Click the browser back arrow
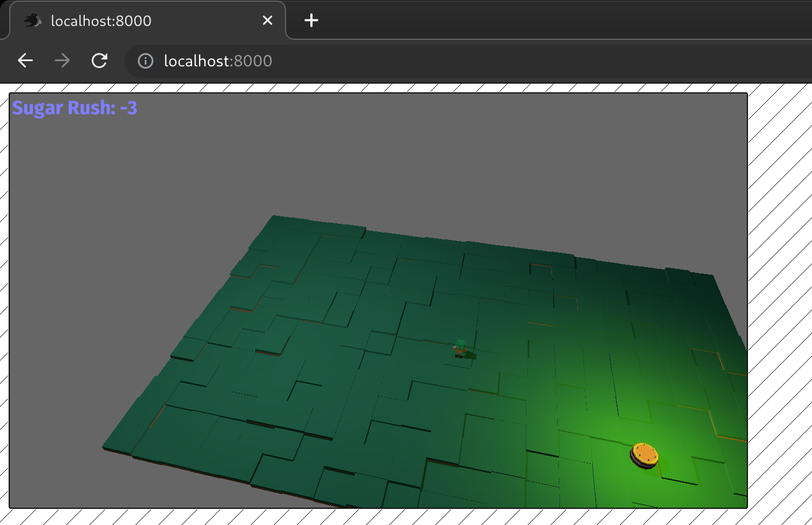This screenshot has height=525, width=812. pyautogui.click(x=25, y=61)
